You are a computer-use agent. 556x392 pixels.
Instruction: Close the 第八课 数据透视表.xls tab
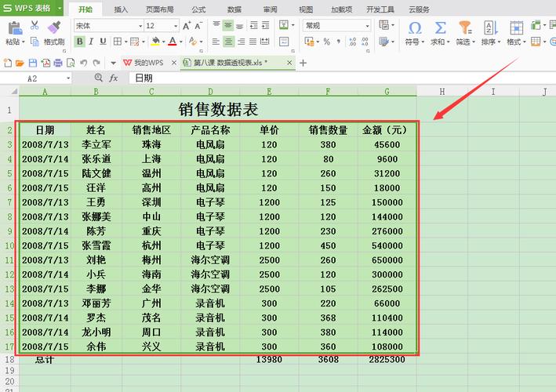[x=289, y=63]
